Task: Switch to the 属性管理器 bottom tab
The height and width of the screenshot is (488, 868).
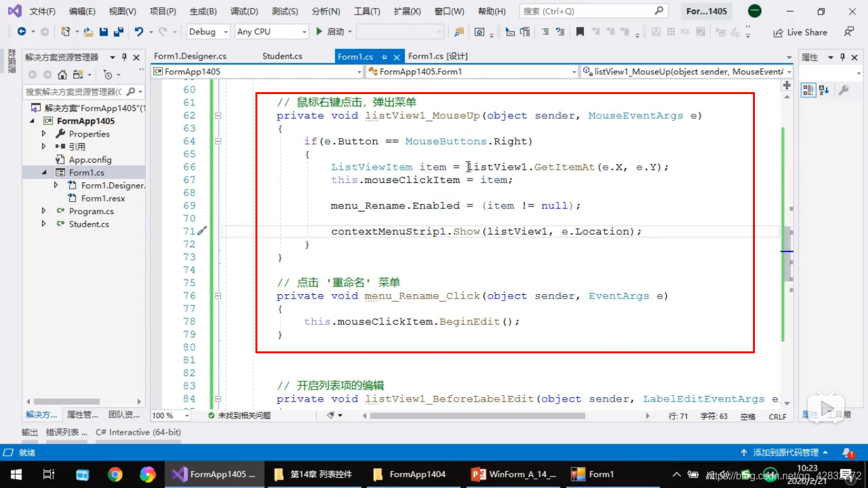Action: [x=83, y=415]
